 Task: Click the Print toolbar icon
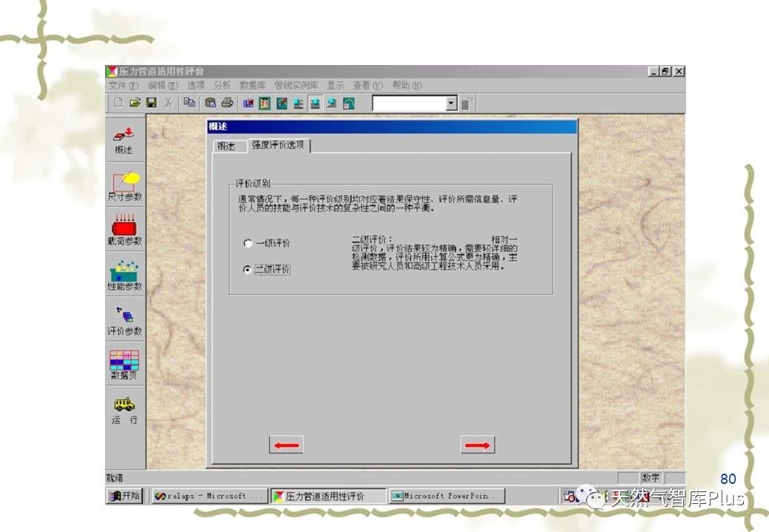[x=227, y=103]
